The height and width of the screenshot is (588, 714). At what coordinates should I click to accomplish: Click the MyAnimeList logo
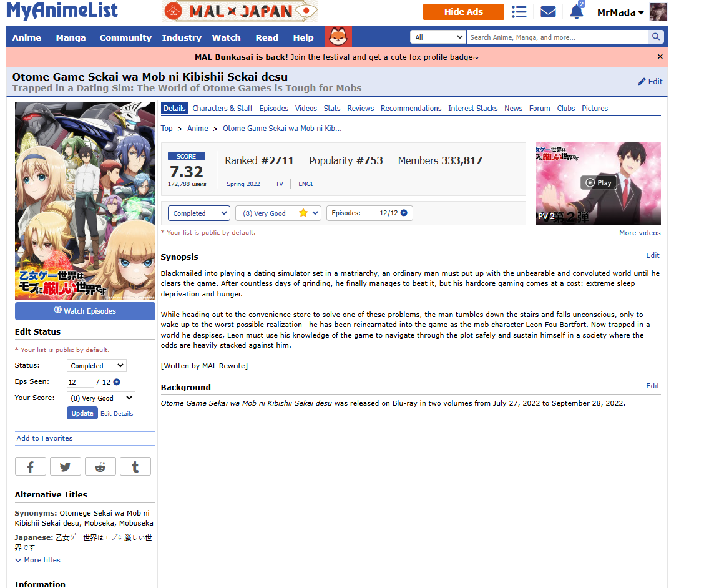(x=62, y=11)
